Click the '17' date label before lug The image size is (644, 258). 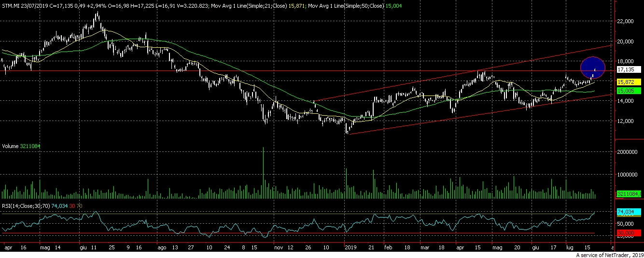point(553,247)
